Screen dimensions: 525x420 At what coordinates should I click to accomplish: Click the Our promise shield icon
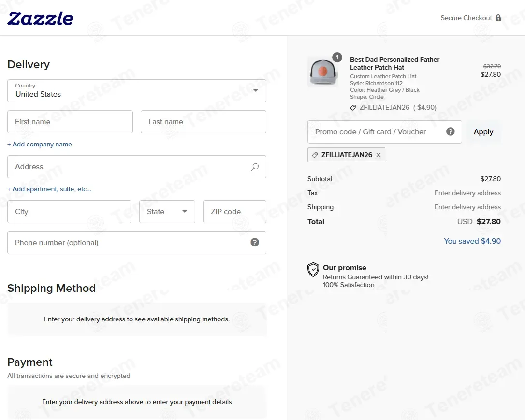tap(313, 270)
